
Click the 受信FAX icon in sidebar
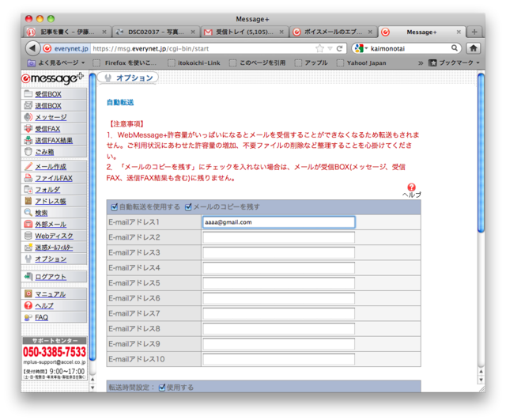point(28,128)
